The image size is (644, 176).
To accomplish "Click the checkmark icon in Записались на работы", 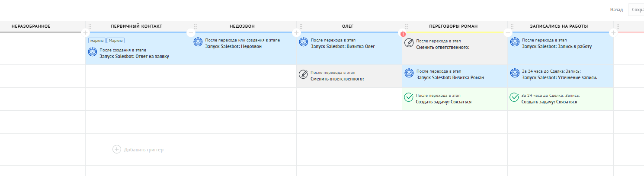I will 515,97.
